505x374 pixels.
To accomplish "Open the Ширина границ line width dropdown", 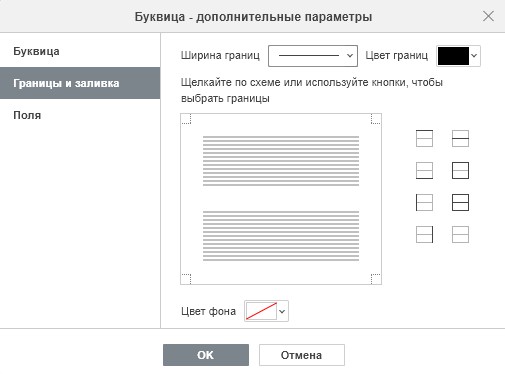I will click(x=313, y=56).
